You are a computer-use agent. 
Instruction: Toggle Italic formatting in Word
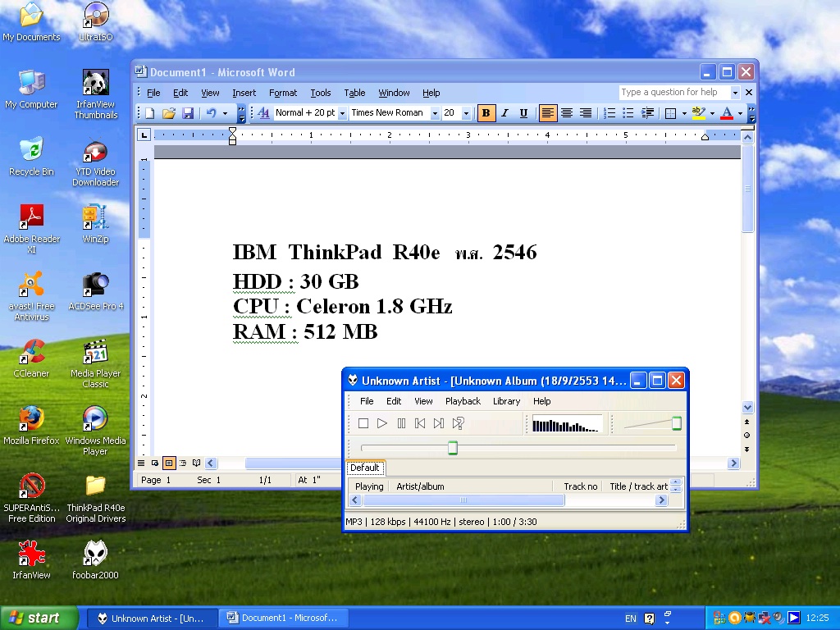[504, 113]
